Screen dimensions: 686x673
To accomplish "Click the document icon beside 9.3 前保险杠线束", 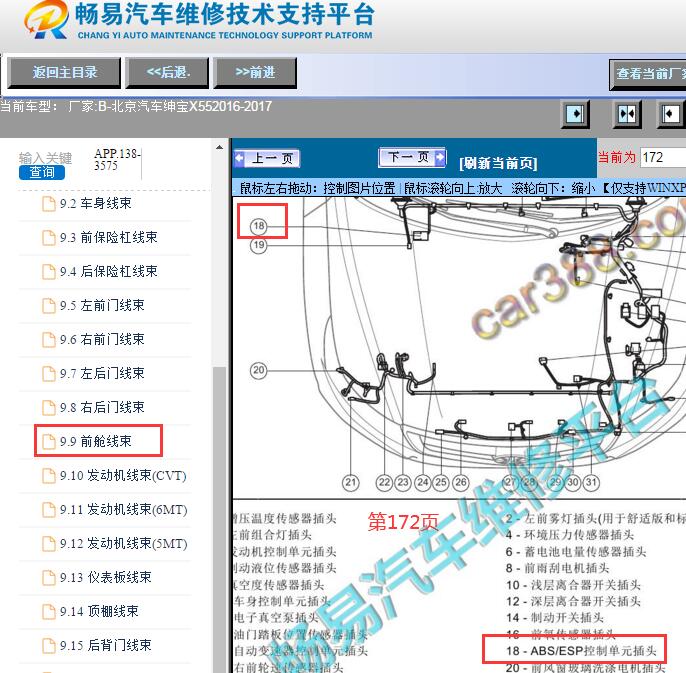I will [49, 238].
